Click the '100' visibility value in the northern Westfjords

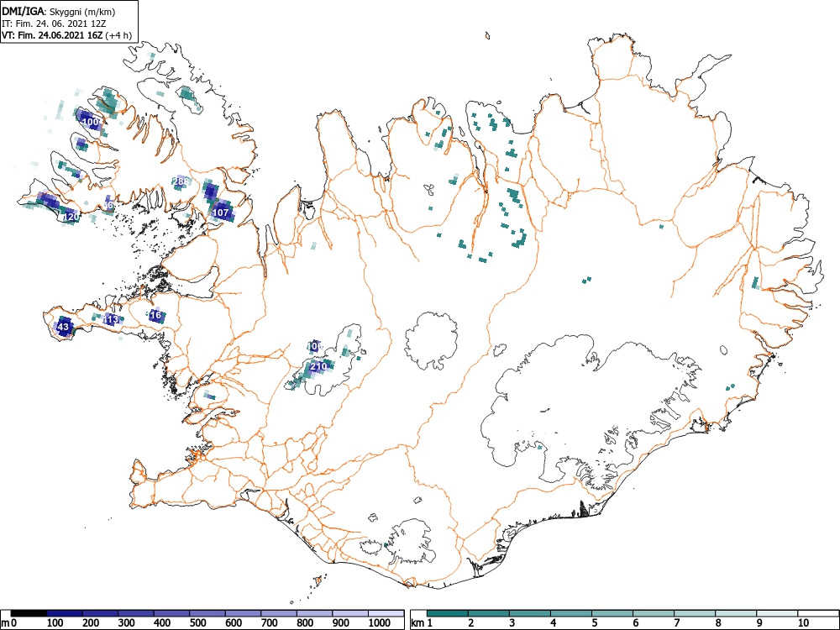(x=91, y=122)
